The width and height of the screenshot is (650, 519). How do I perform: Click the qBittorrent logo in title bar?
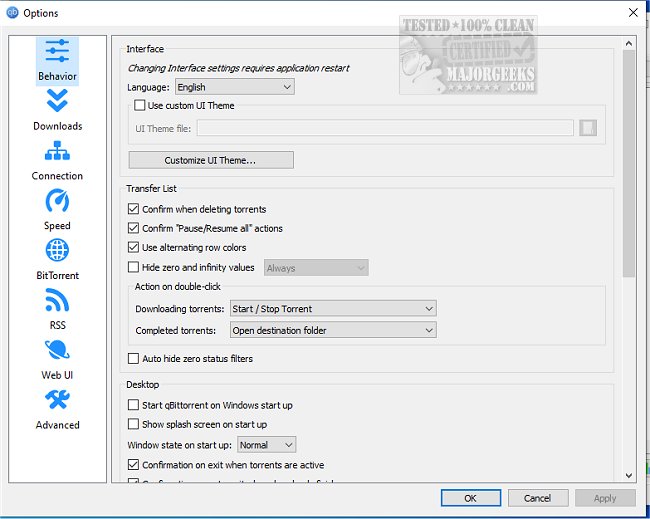point(12,12)
